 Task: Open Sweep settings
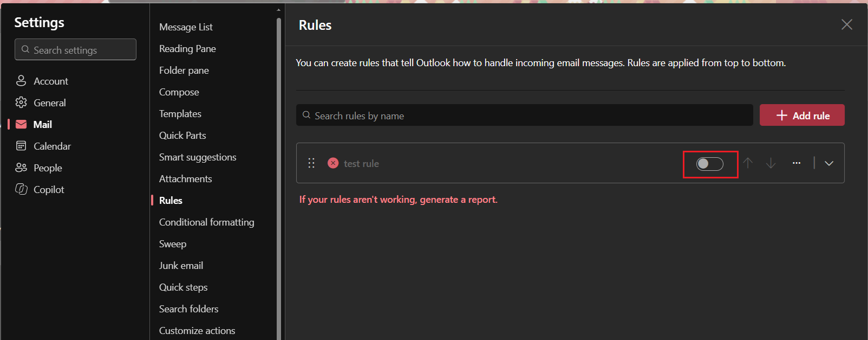click(173, 243)
